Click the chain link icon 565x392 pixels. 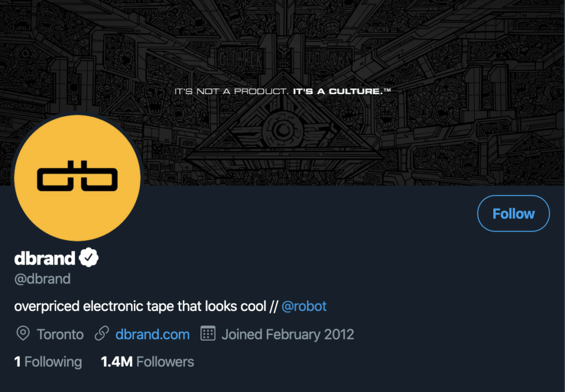102,334
